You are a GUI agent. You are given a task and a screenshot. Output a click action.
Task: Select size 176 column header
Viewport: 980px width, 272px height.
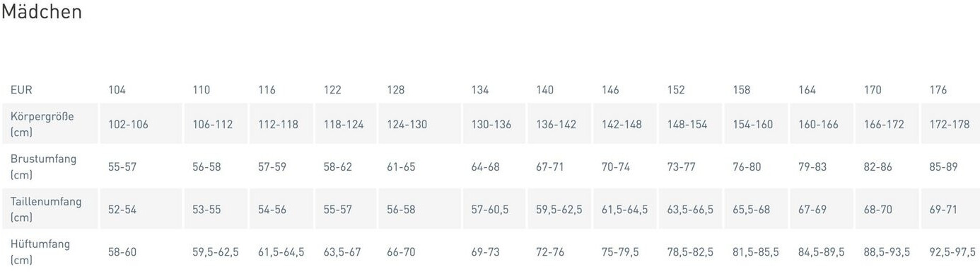[938, 90]
